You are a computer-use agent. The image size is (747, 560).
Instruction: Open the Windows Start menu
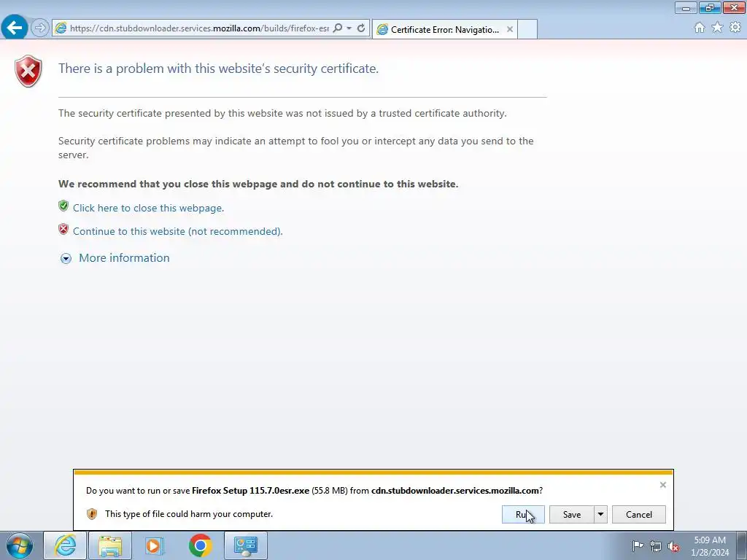(20, 545)
